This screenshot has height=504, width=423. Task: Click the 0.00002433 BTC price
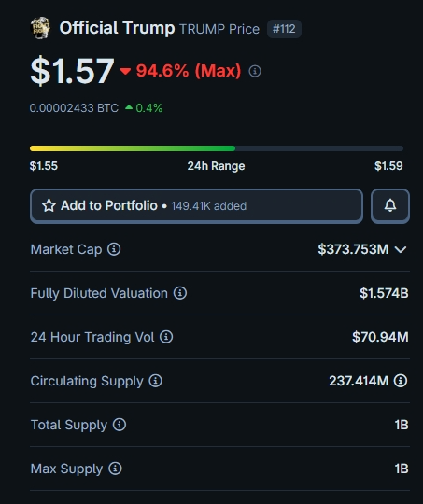click(x=74, y=108)
